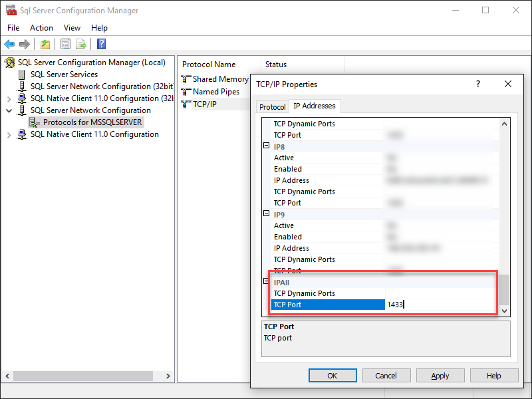532x399 pixels.
Task: Expand SQL Native Client 11.0 Configuration (32bit) node
Action: coord(9,99)
